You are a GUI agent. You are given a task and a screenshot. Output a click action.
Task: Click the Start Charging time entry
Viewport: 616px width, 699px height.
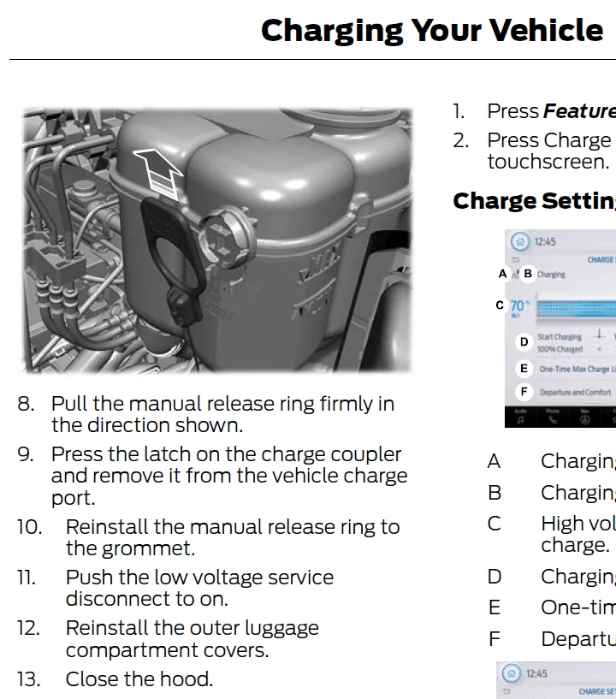pos(560,337)
